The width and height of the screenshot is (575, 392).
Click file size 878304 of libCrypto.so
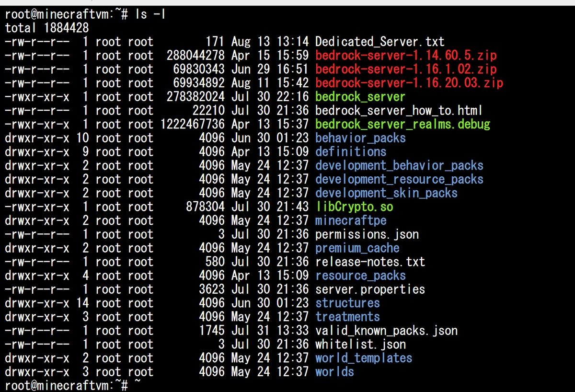coord(205,208)
